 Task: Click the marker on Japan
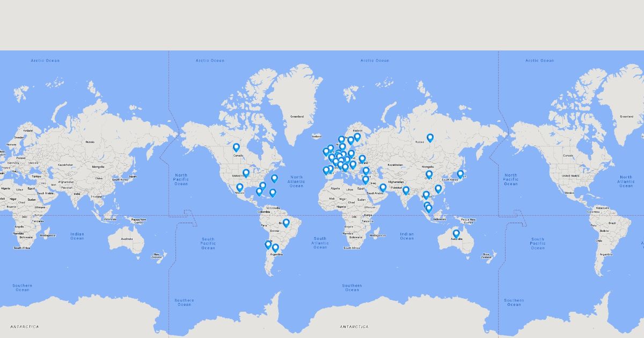tap(460, 174)
